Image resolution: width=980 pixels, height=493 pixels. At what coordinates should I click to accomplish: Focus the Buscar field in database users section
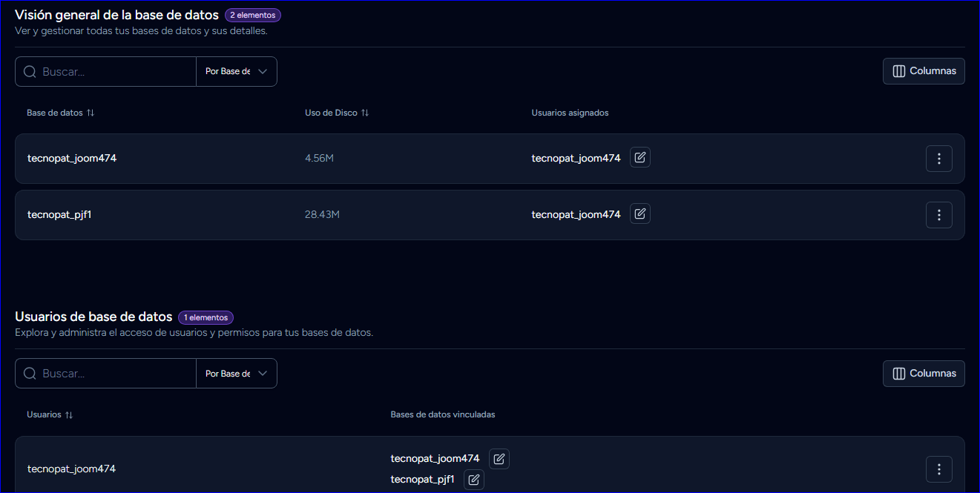[115, 374]
